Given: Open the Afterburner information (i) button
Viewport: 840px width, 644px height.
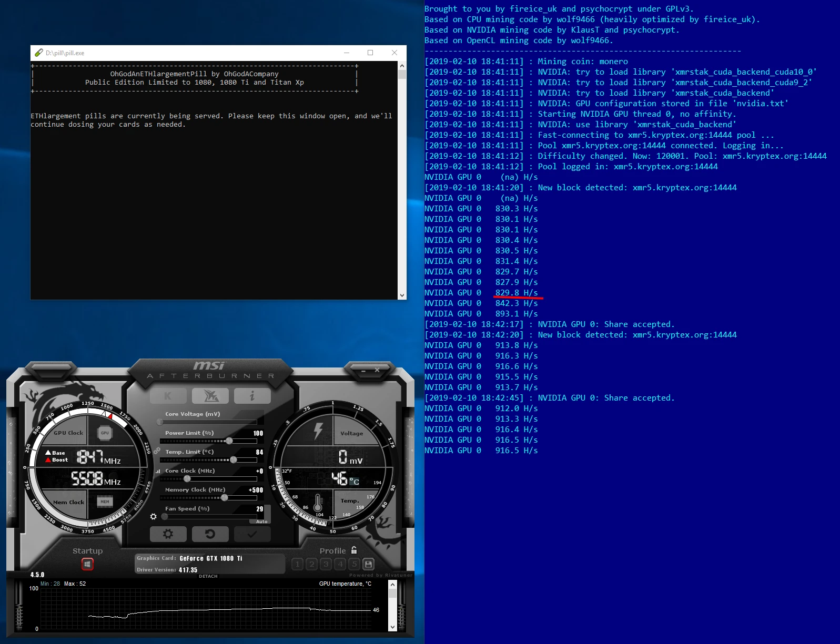Looking at the screenshot, I should [x=252, y=396].
